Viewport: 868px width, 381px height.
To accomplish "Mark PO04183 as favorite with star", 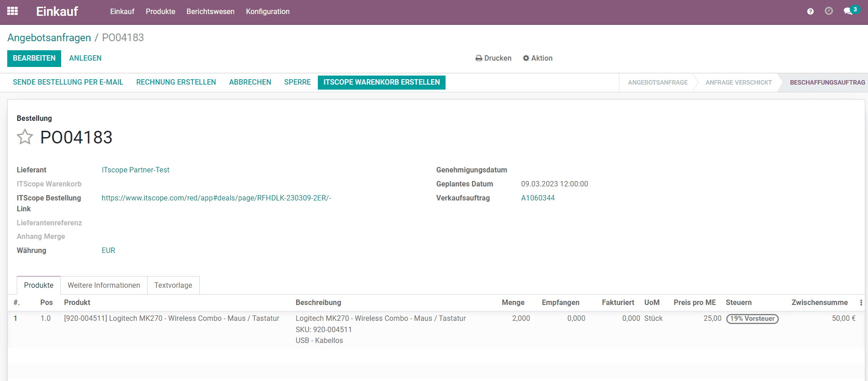I will [x=25, y=137].
